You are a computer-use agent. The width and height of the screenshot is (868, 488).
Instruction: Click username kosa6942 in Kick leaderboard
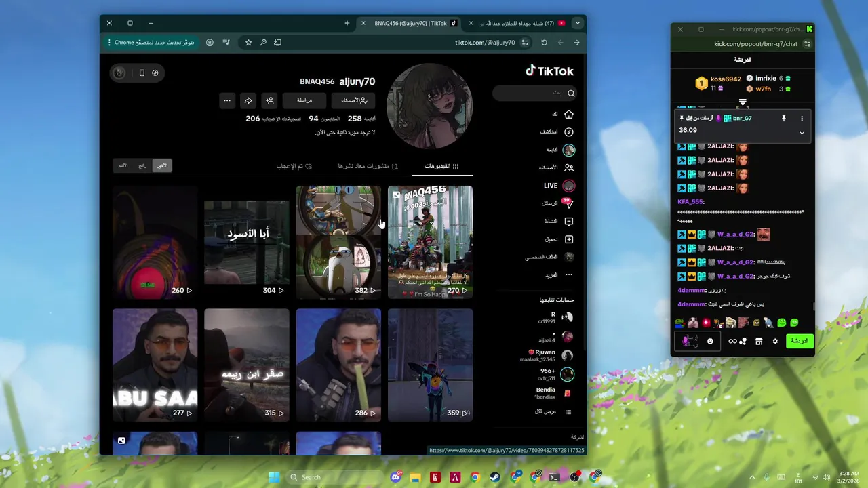point(726,79)
